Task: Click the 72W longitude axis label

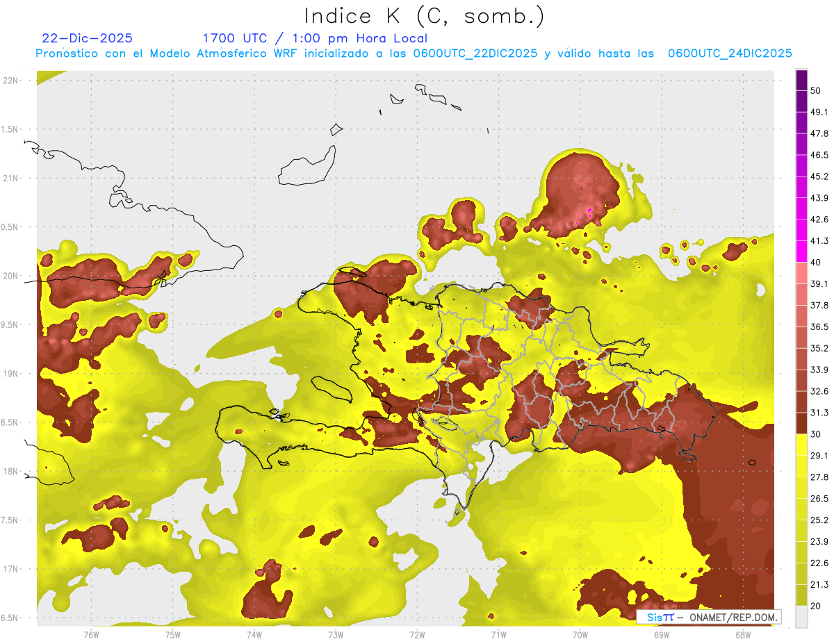Action: point(417,634)
